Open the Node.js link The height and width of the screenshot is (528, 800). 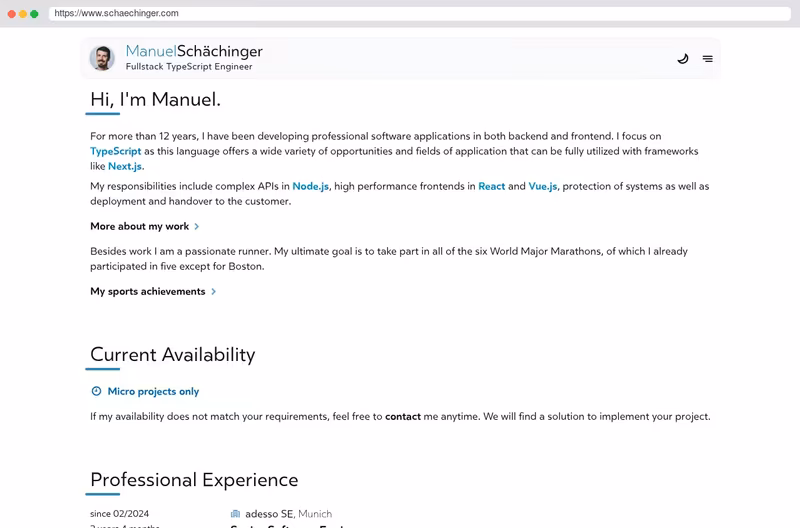pos(311,186)
